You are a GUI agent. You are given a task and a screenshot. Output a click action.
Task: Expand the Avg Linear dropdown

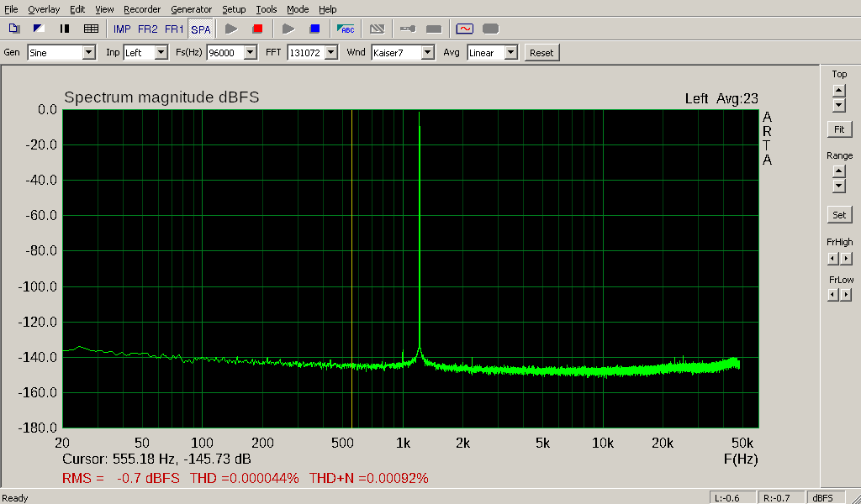[x=511, y=53]
